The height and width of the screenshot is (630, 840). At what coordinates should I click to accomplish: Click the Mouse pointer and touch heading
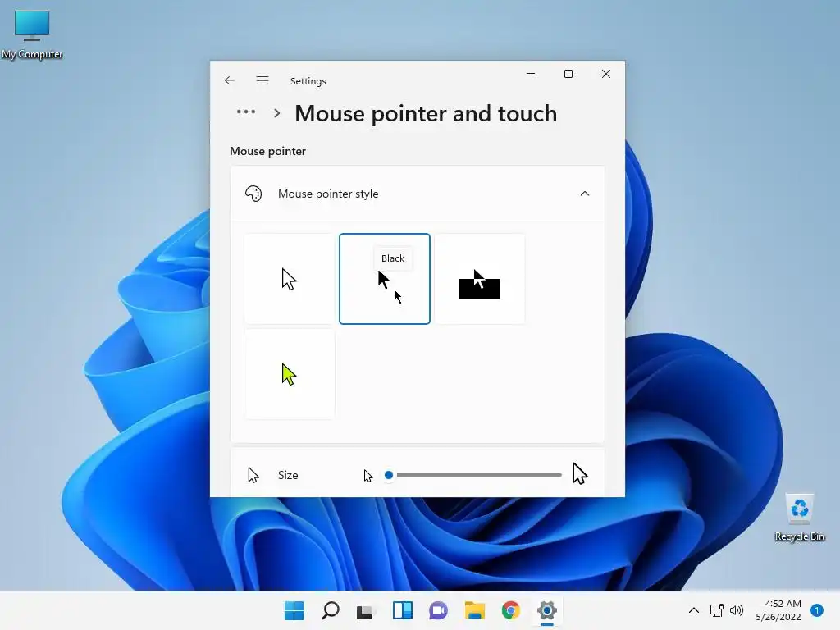(426, 113)
